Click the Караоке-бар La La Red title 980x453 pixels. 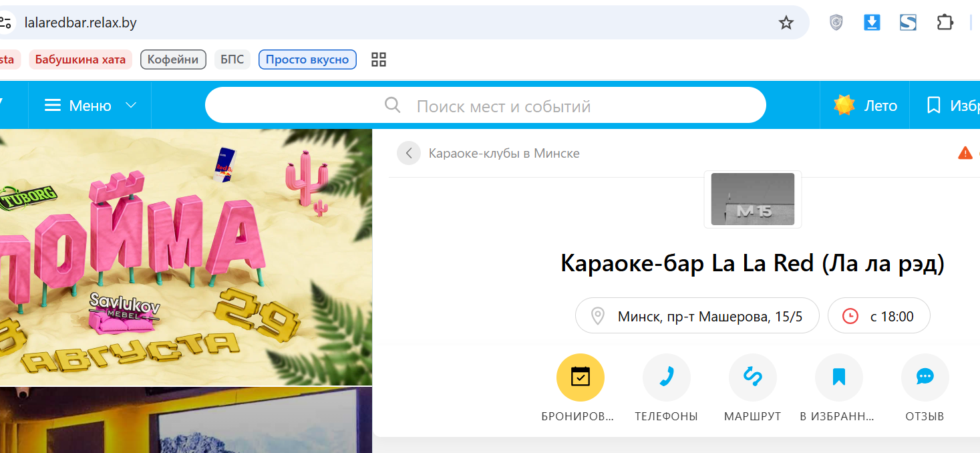753,263
